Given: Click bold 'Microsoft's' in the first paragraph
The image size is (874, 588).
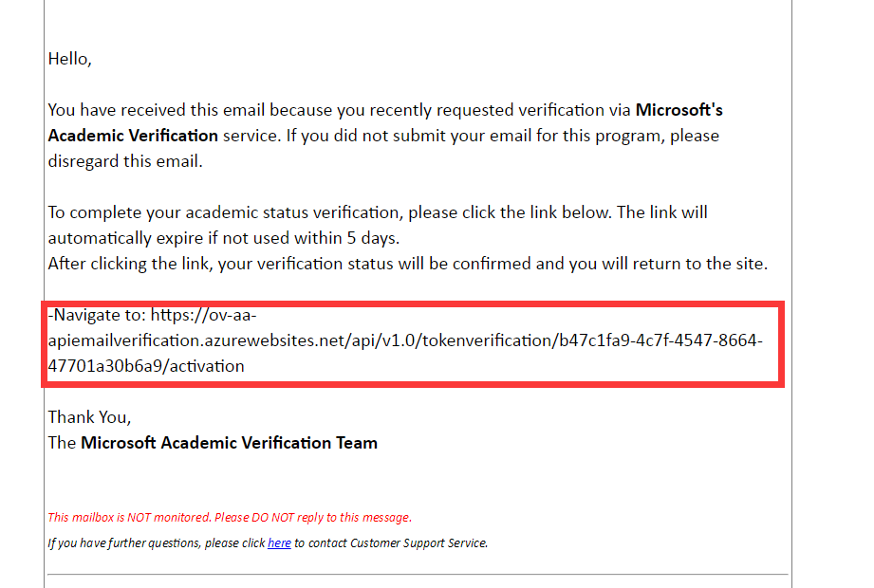Looking at the screenshot, I should (x=679, y=110).
